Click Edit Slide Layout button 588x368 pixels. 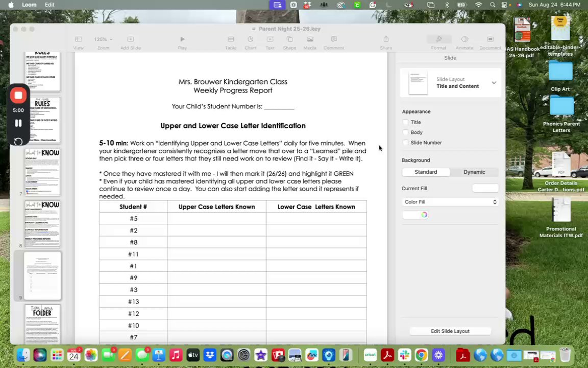point(450,331)
